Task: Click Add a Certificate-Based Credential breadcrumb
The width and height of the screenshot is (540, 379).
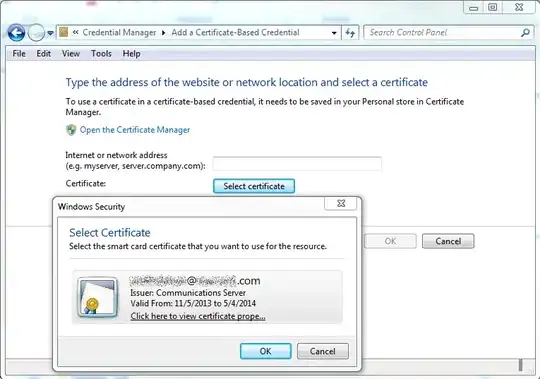Action: tap(236, 33)
